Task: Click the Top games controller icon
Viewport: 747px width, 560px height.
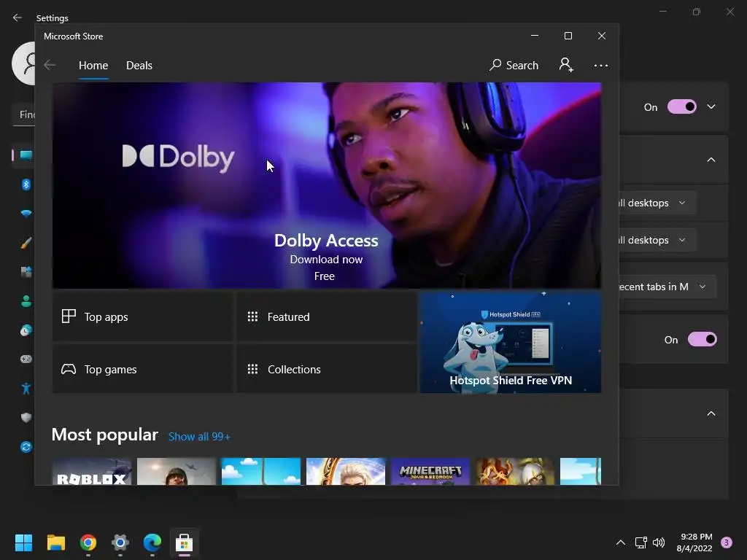Action: click(x=69, y=369)
